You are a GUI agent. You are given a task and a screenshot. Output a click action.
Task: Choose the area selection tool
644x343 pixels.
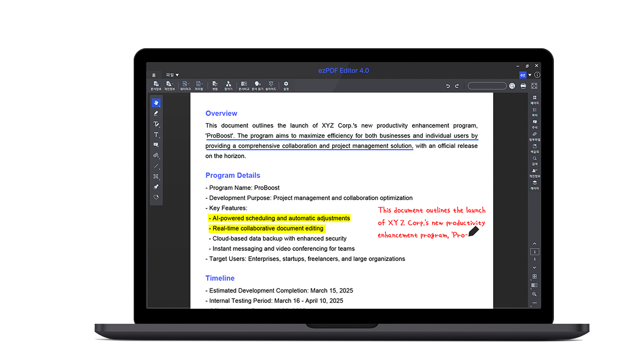(x=156, y=176)
